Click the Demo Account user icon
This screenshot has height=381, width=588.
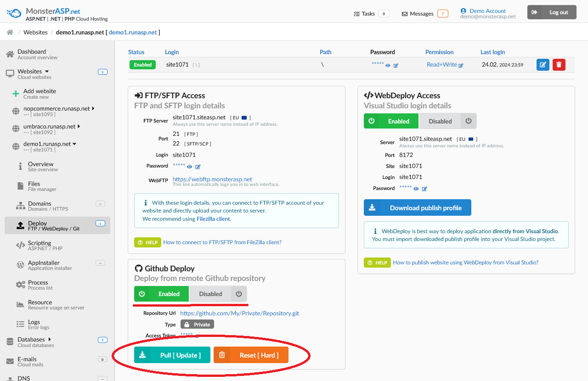pyautogui.click(x=464, y=11)
